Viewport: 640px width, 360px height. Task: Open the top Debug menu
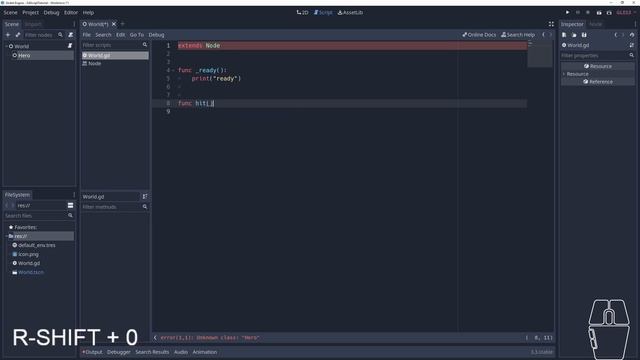pyautogui.click(x=51, y=13)
